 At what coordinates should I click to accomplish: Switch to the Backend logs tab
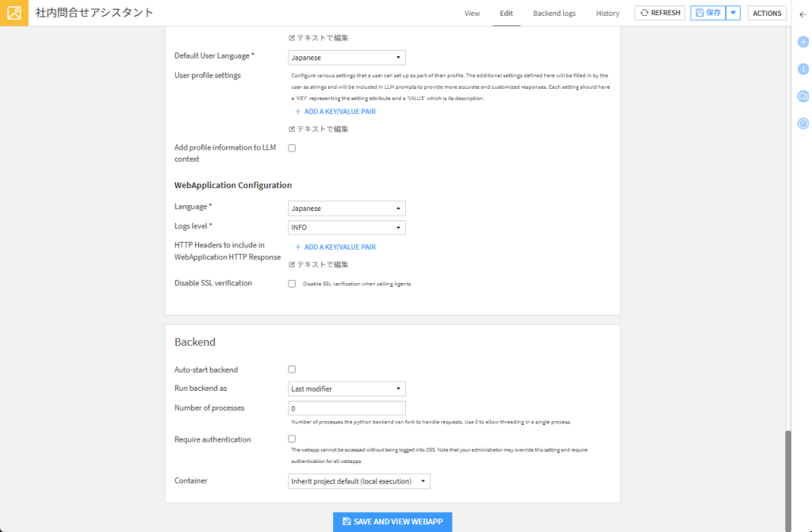click(554, 13)
